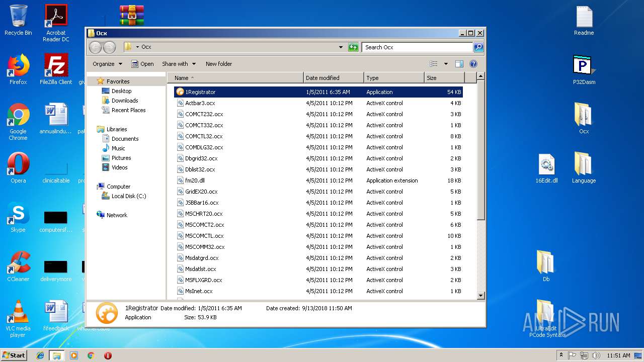This screenshot has height=362, width=644.
Task: Click the Open toolbar button
Action: coord(142,64)
